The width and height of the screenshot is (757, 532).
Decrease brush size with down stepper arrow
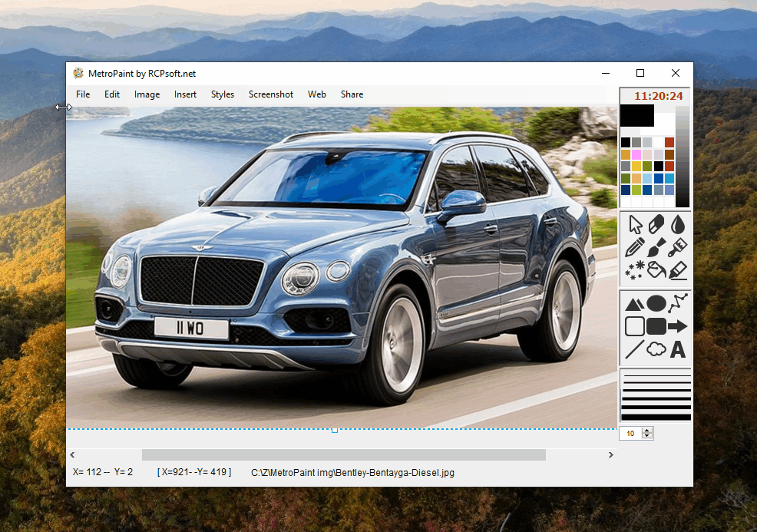pyautogui.click(x=647, y=436)
